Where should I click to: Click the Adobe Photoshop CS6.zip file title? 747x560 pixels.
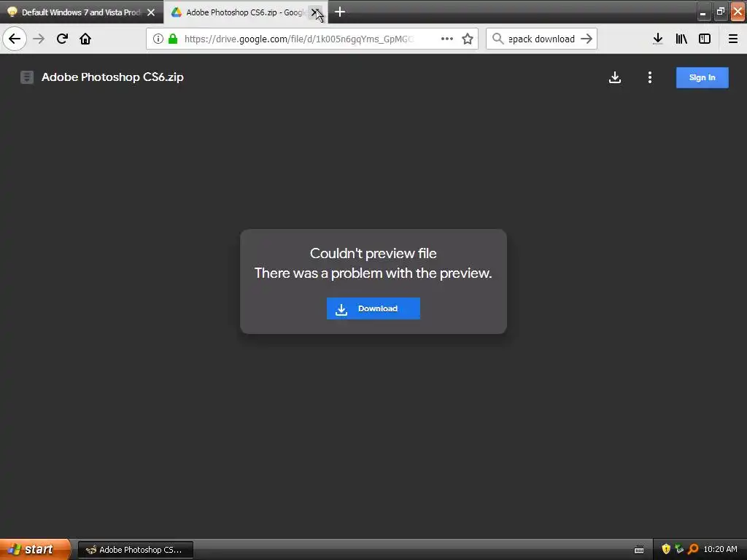[112, 77]
